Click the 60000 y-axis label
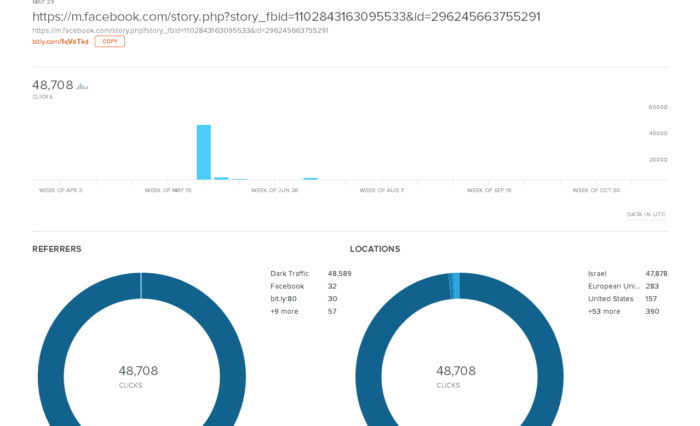Image resolution: width=700 pixels, height=426 pixels. (658, 107)
